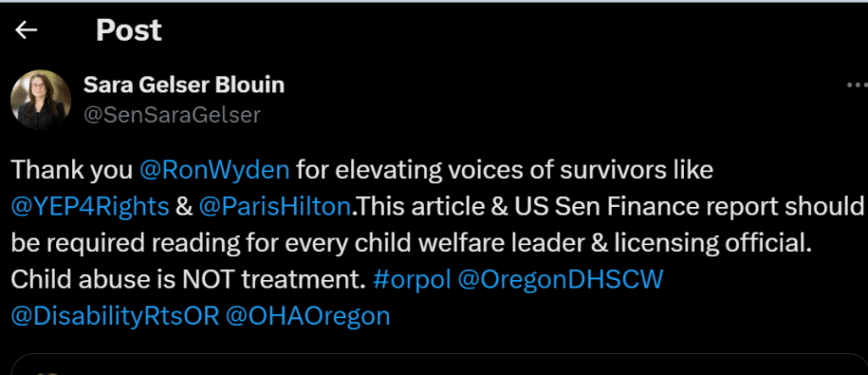Click the words "Thank you" in the post
This screenshot has height=375, width=868.
coord(71,170)
